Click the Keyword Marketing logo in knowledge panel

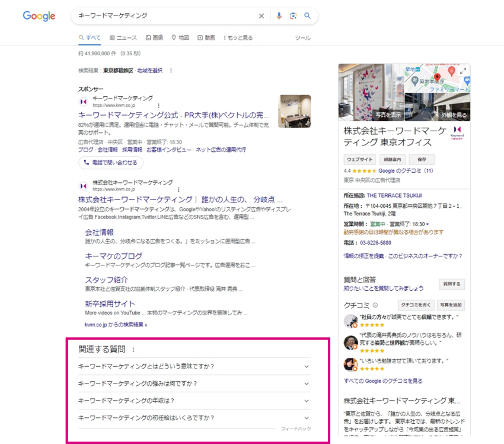457,133
